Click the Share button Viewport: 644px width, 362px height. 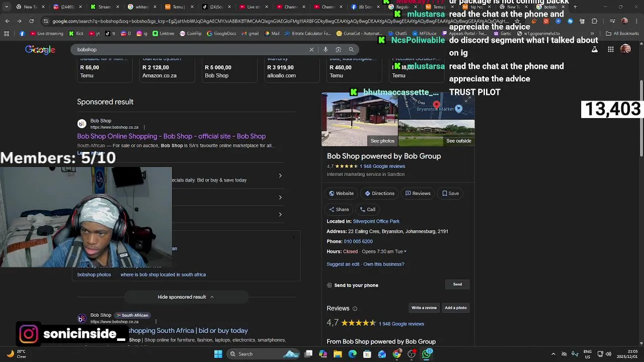[339, 209]
